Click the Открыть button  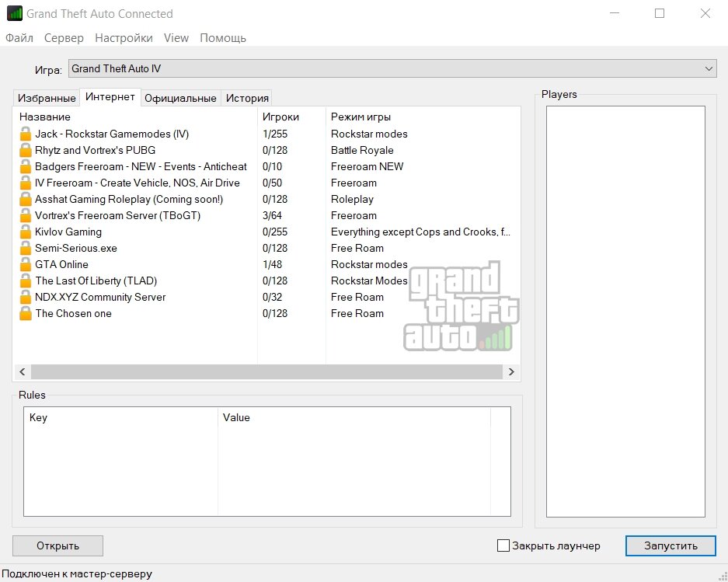point(57,545)
